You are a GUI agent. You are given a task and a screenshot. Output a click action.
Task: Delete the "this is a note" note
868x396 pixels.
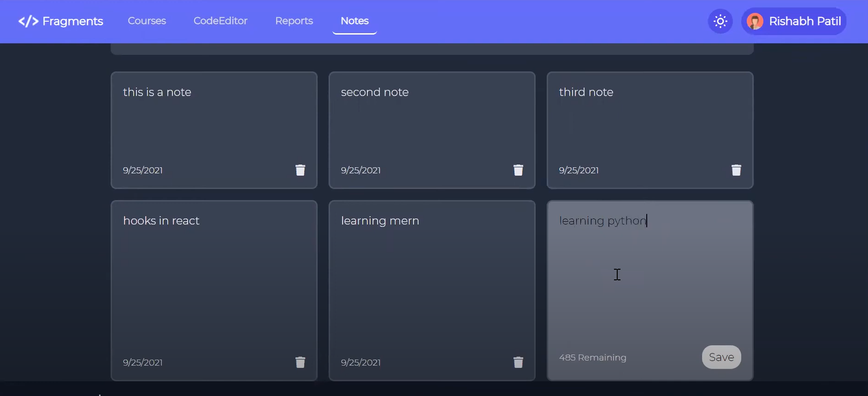coord(300,170)
